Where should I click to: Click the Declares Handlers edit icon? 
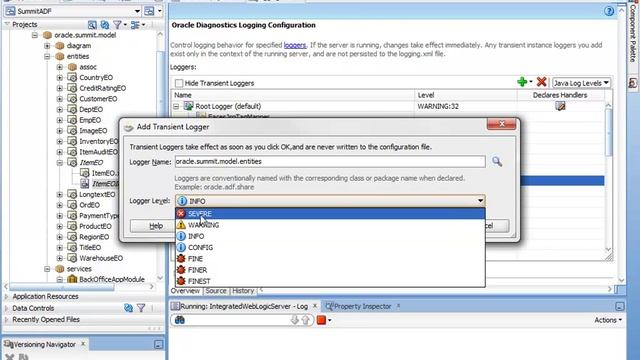[x=560, y=106]
